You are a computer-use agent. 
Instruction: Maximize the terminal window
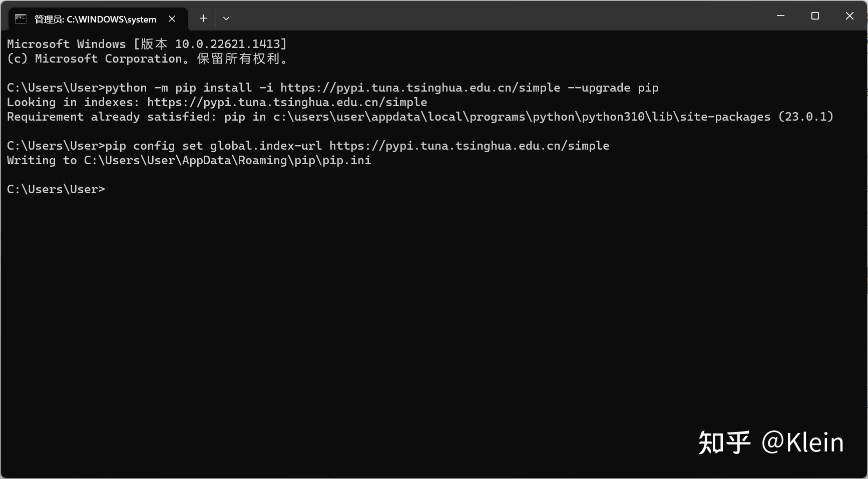tap(815, 16)
